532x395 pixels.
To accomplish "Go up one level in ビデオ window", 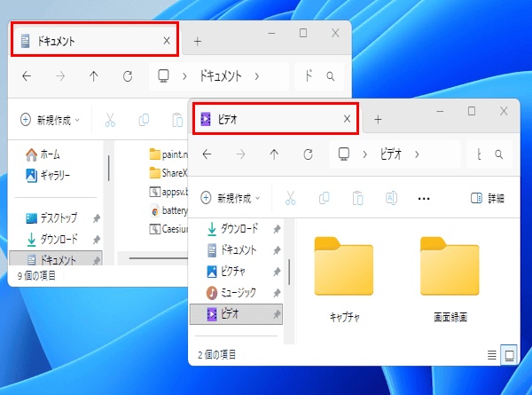I will [x=274, y=154].
